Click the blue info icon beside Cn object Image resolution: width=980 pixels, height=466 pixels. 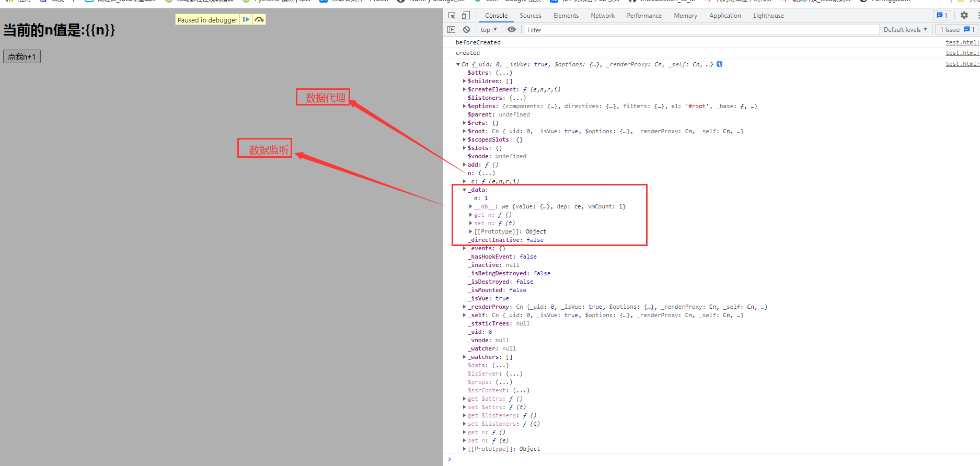click(719, 64)
